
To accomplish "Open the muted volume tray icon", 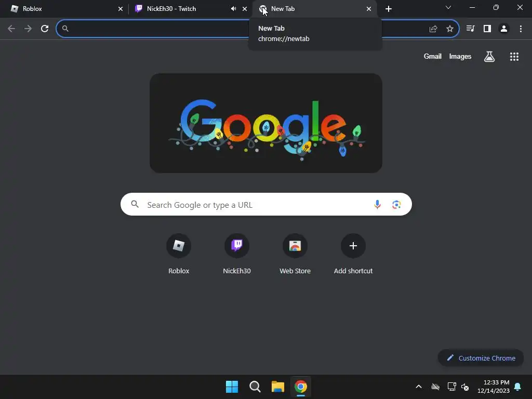I will point(465,387).
